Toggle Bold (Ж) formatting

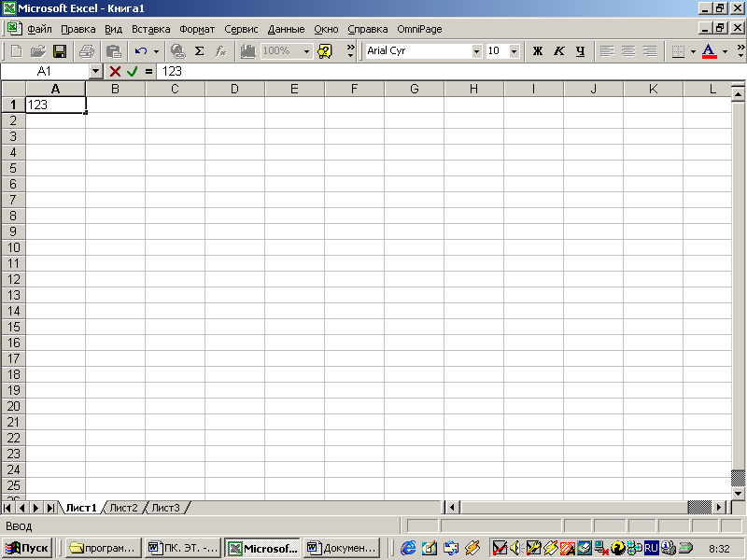click(x=538, y=51)
